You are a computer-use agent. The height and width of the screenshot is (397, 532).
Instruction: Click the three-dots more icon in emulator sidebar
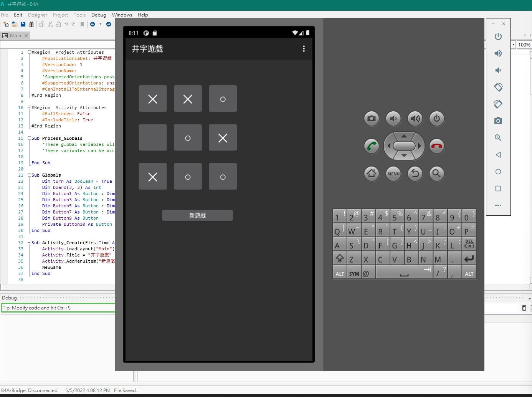point(498,205)
